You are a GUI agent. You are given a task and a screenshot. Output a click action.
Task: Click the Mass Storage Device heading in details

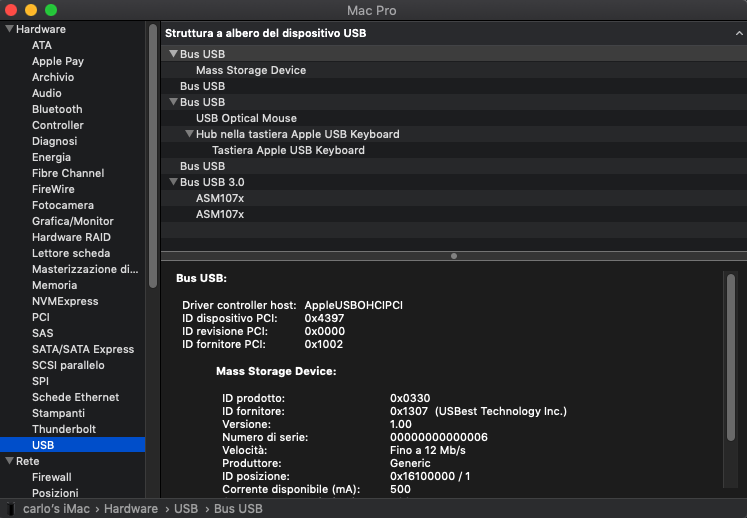tap(276, 371)
